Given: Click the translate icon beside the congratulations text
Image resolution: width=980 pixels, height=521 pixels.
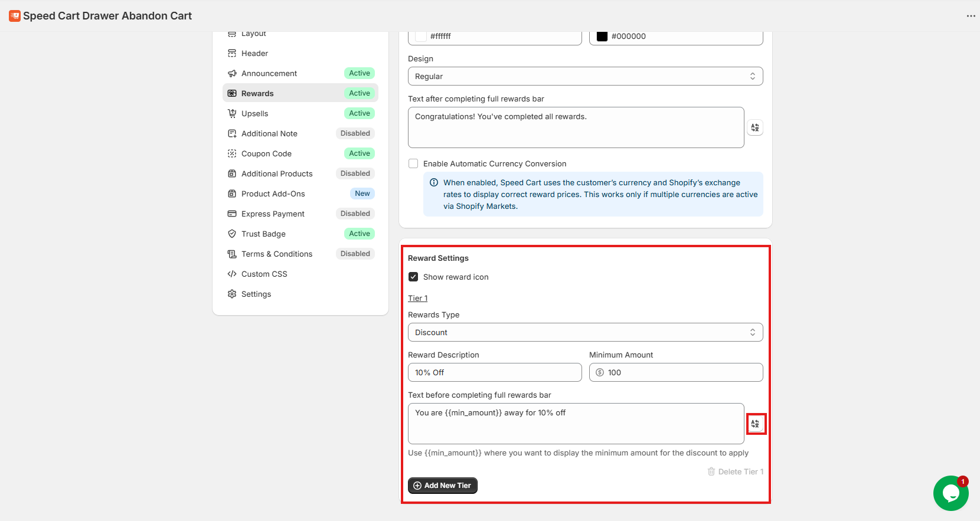Looking at the screenshot, I should pyautogui.click(x=754, y=127).
